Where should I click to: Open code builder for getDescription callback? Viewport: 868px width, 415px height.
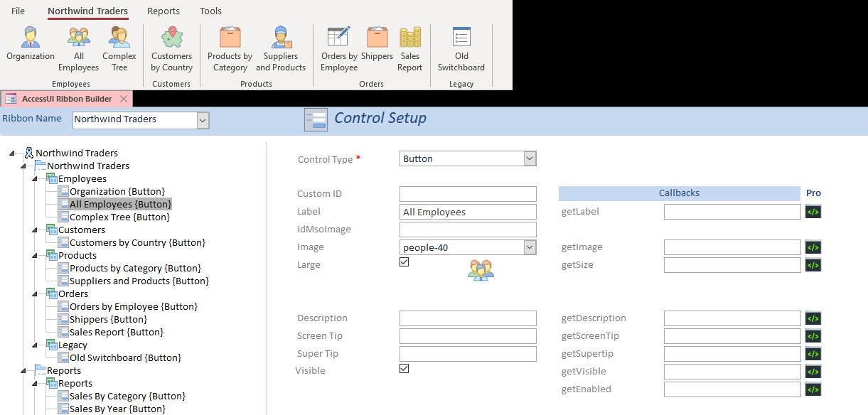point(813,318)
